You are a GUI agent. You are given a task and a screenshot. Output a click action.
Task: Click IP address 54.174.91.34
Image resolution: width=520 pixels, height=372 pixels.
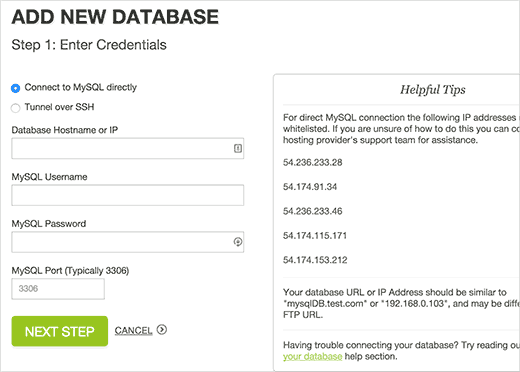[x=310, y=187]
